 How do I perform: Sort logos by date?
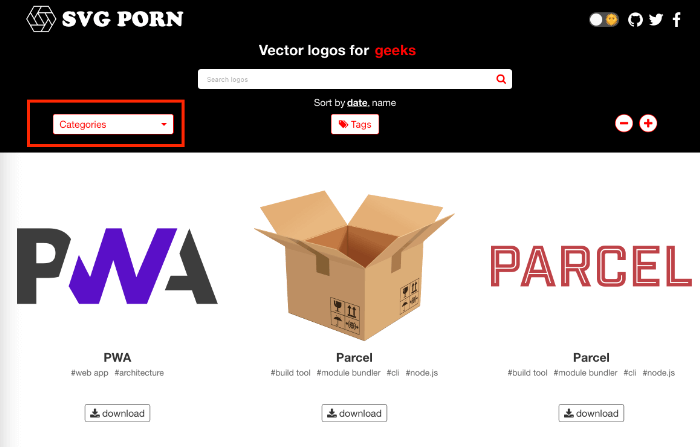tap(357, 103)
